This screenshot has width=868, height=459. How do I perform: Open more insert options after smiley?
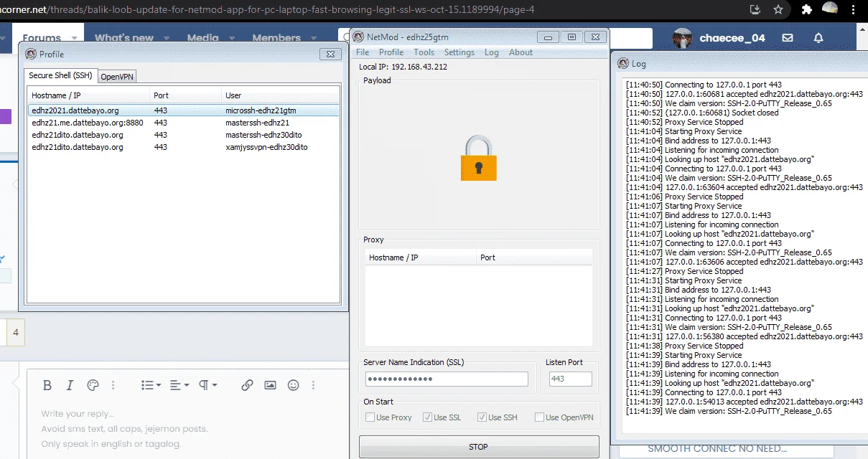click(x=313, y=385)
